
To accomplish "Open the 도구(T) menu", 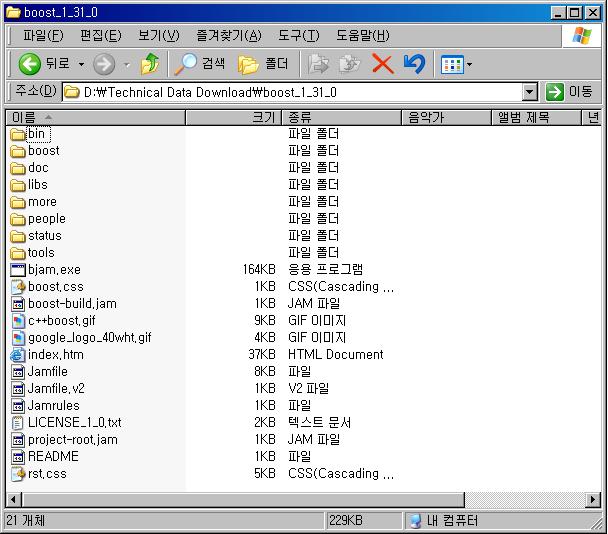I will point(299,36).
